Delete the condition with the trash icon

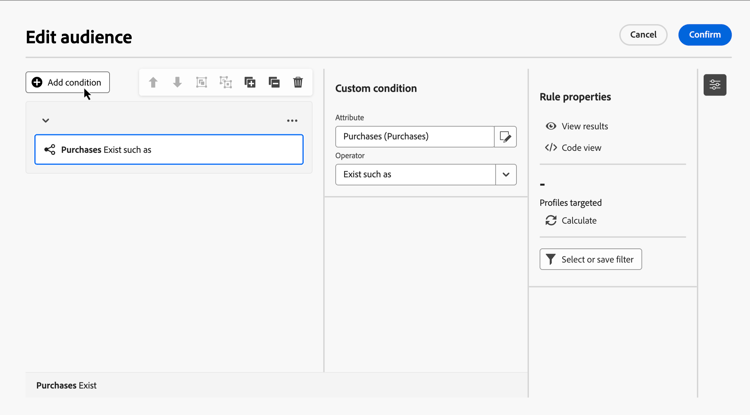298,83
